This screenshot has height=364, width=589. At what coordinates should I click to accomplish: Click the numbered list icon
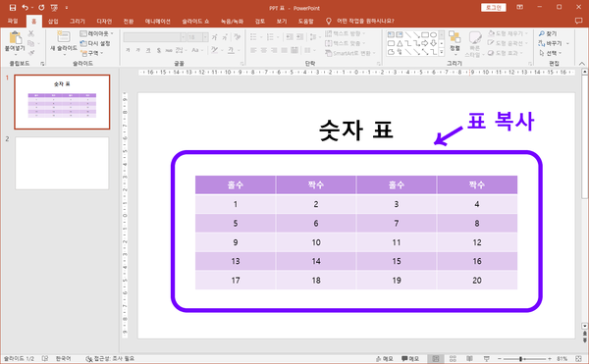click(x=270, y=36)
